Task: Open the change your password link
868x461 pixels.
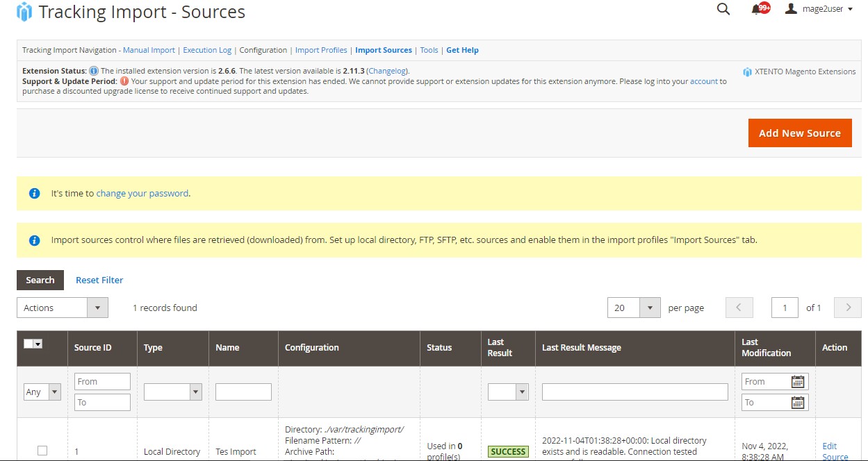Action: click(142, 193)
